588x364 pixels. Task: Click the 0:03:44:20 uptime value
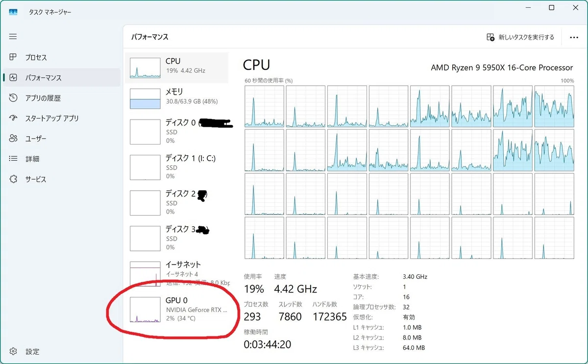[268, 344]
